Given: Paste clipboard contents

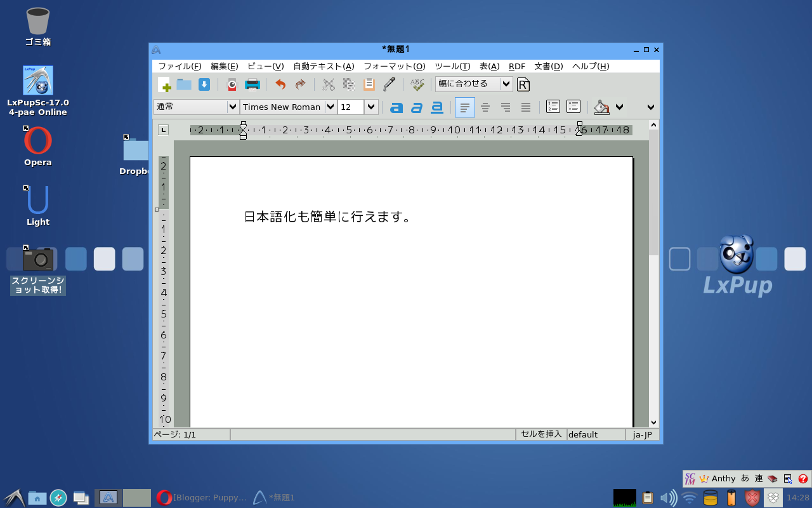Looking at the screenshot, I should click(x=369, y=84).
